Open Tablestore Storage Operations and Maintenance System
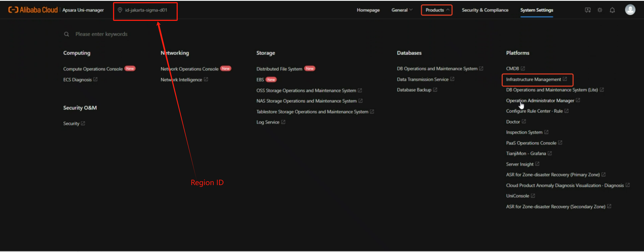This screenshot has height=252, width=644. coord(312,112)
